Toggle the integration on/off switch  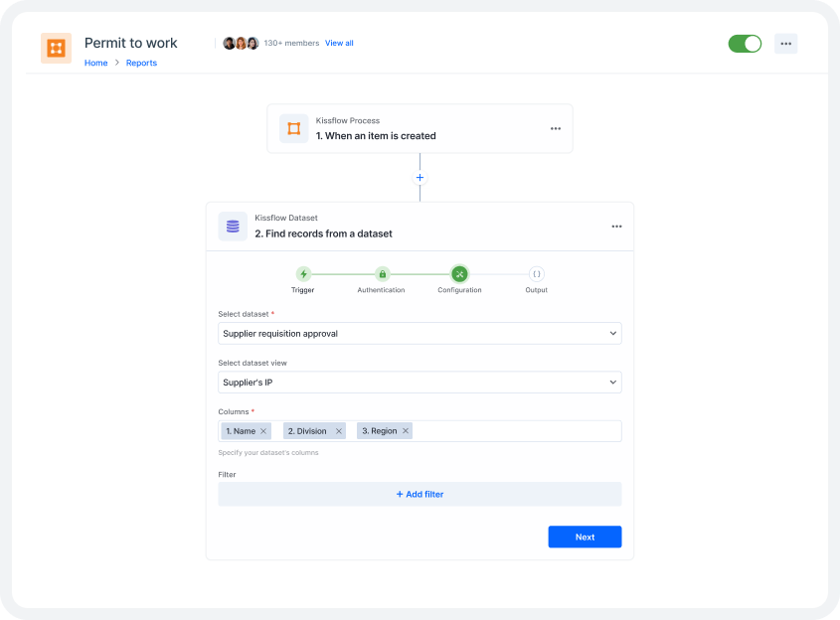click(745, 44)
